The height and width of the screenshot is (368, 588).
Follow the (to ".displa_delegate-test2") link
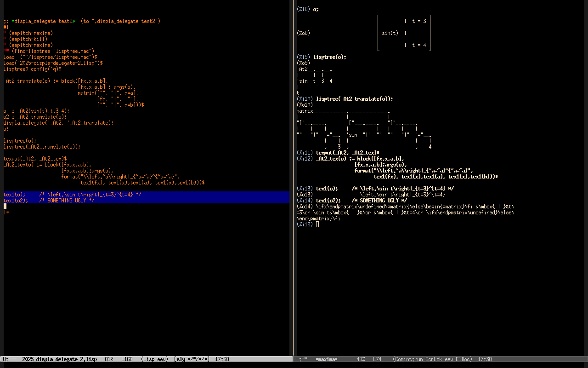(120, 21)
